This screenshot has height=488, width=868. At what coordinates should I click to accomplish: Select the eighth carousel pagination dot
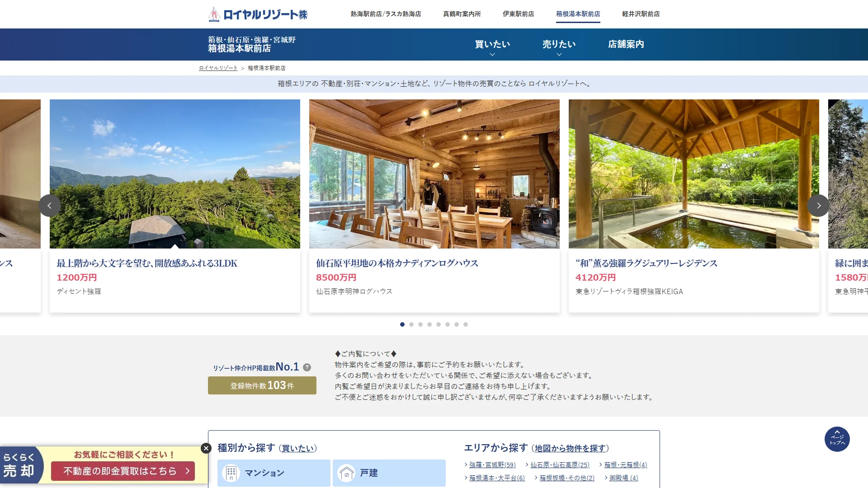point(466,324)
